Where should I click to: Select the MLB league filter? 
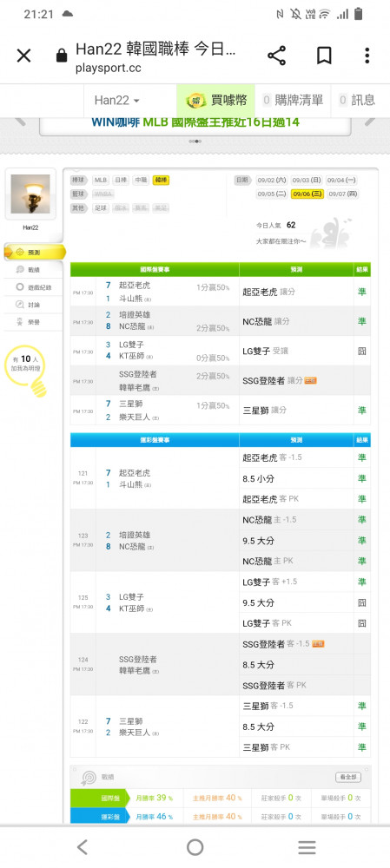coord(100,180)
